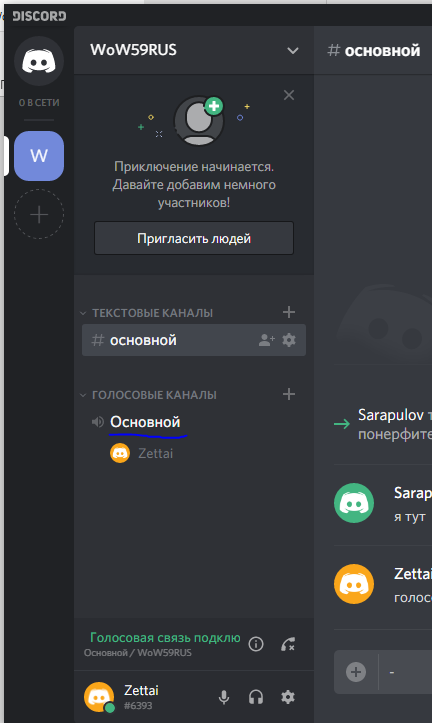
Task: Disconnect from voice call
Action: (288, 644)
